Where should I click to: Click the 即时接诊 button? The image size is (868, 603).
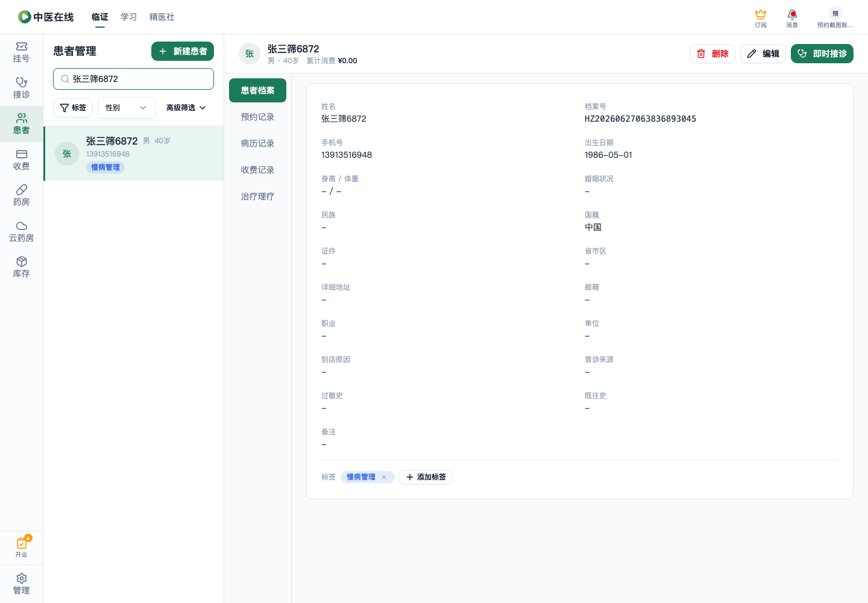822,54
